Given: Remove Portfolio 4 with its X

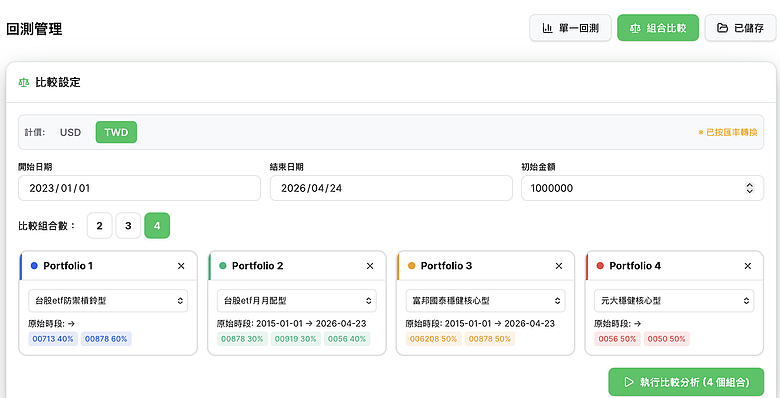Looking at the screenshot, I should pyautogui.click(x=748, y=266).
